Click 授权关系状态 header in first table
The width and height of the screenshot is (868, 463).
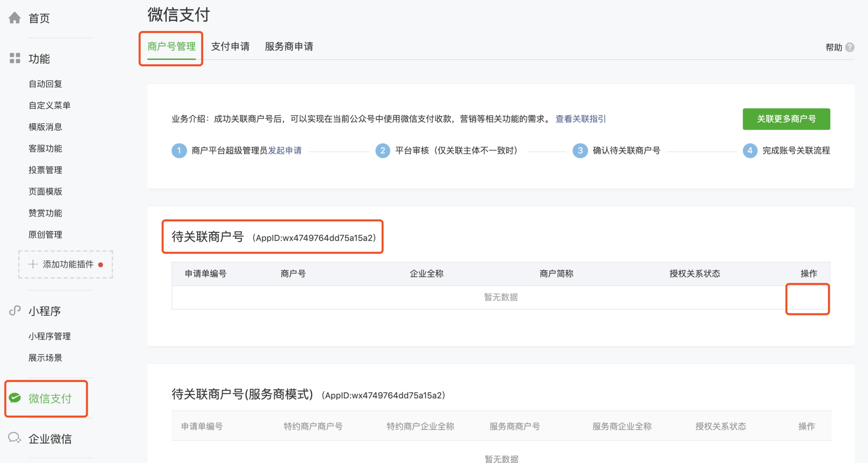[694, 274]
